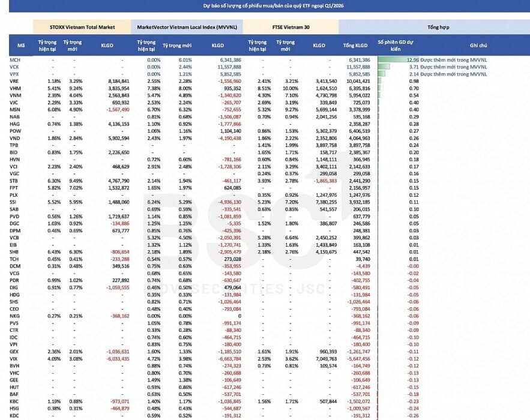Image resolution: width=530 pixels, height=420 pixels.
Task: Click SSI FTSE volume 7,380,255
Action: [x=326, y=202]
